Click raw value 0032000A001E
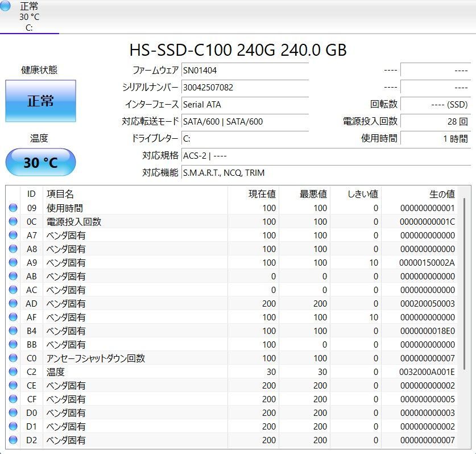Image resolution: width=476 pixels, height=454 pixels. [x=427, y=372]
